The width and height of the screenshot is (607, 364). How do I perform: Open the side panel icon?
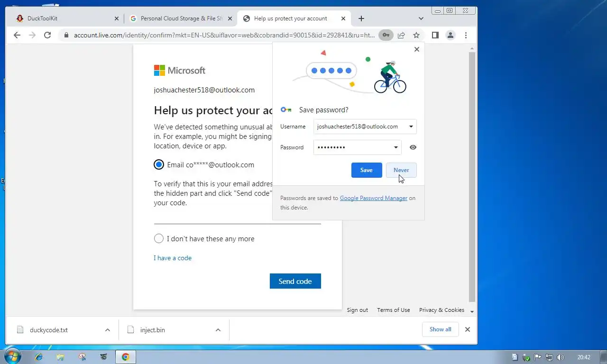pyautogui.click(x=435, y=35)
